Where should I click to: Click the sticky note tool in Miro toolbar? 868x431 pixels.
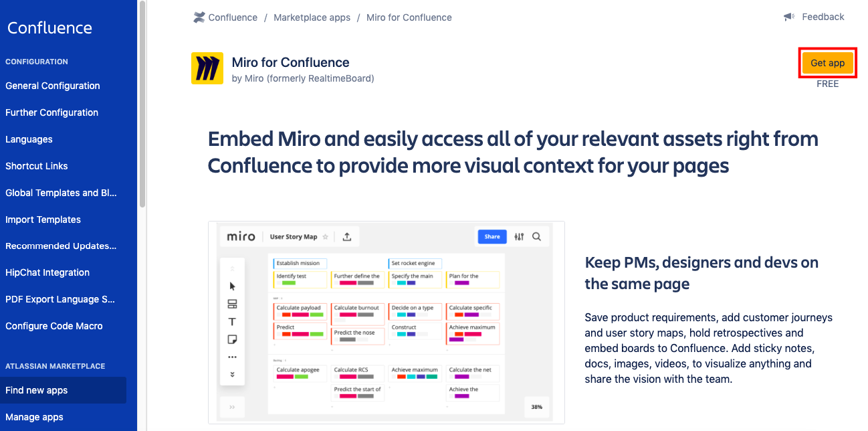[x=232, y=339]
